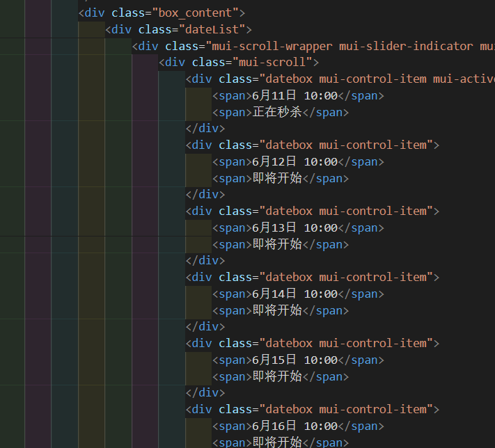Click the mui-active datebox class string
The height and width of the screenshot is (448, 495).
click(377, 79)
